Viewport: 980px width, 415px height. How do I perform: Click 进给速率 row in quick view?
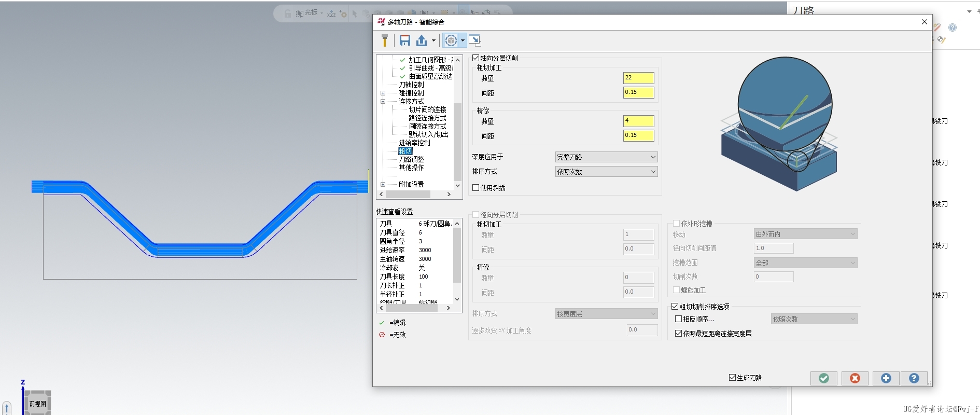(415, 250)
